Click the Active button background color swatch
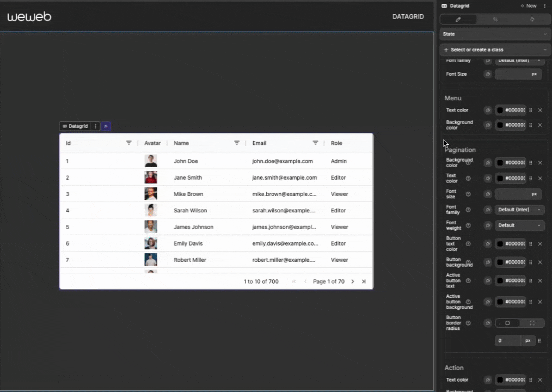 [500, 302]
